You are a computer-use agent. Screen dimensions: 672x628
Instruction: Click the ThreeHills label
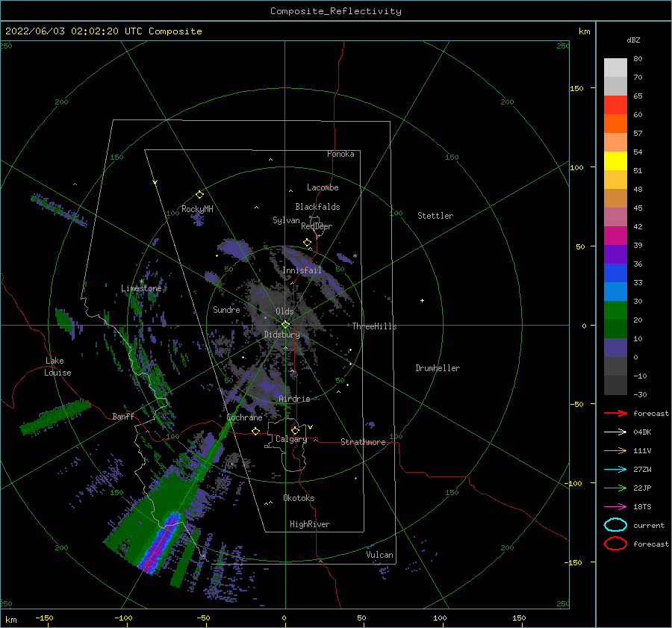[375, 326]
